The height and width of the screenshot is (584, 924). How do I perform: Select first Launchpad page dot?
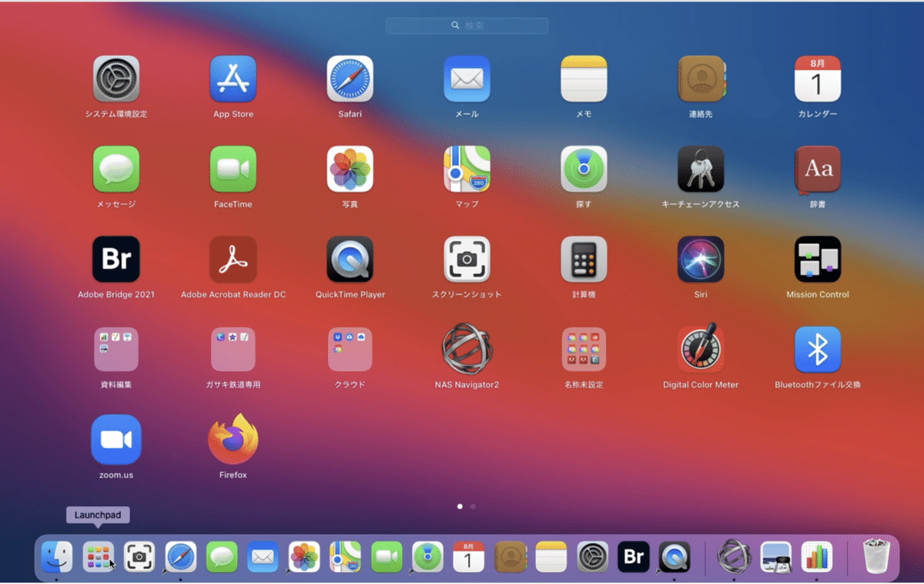(x=460, y=506)
